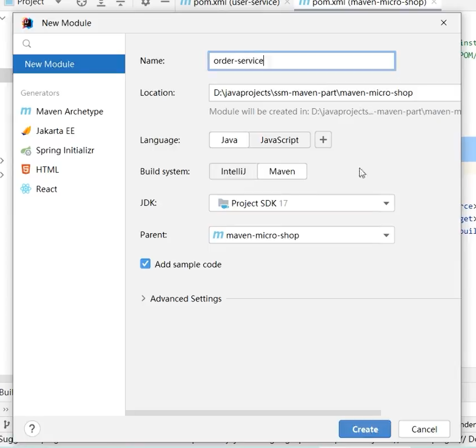Screen dimensions: 476x448
Task: Choose IntelliJ build system
Action: (x=233, y=172)
